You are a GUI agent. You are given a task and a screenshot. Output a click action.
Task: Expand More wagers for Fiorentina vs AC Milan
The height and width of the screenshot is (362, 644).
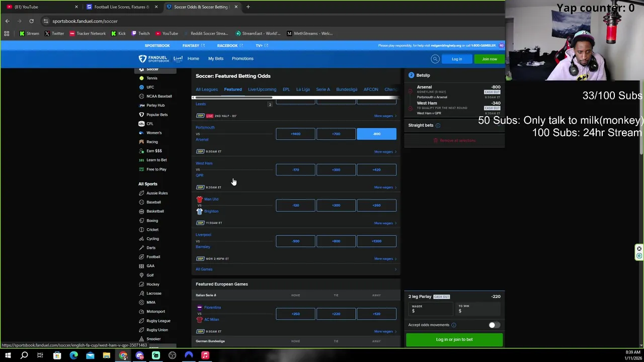coord(385,331)
